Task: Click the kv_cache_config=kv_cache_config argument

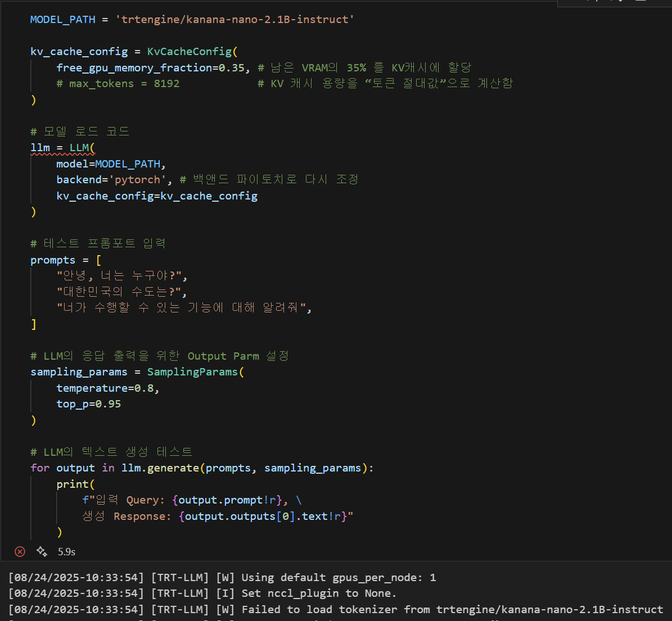Action: [x=157, y=196]
